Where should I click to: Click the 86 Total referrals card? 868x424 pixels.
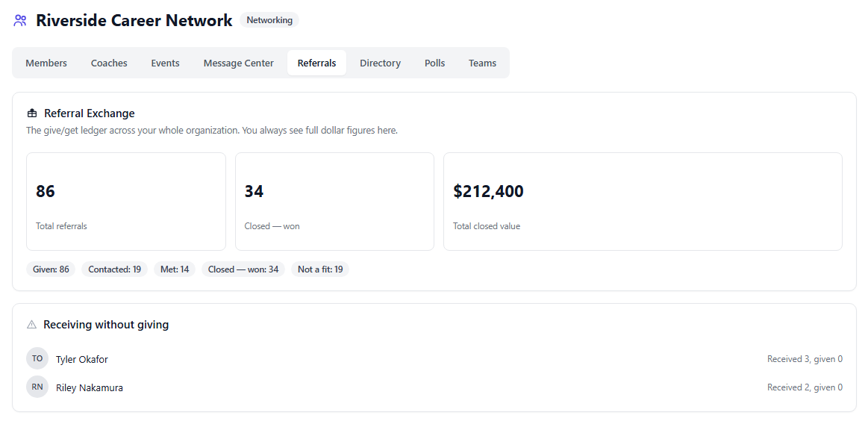(126, 202)
